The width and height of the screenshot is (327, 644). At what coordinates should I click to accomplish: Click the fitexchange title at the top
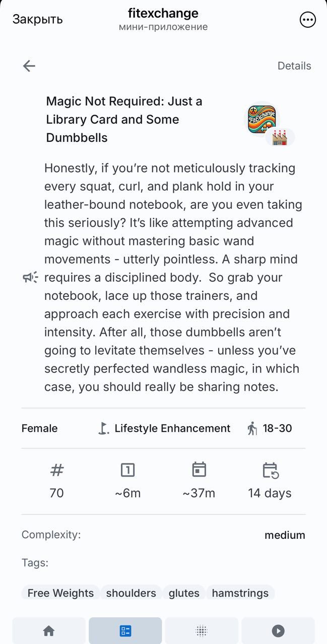[x=163, y=13]
